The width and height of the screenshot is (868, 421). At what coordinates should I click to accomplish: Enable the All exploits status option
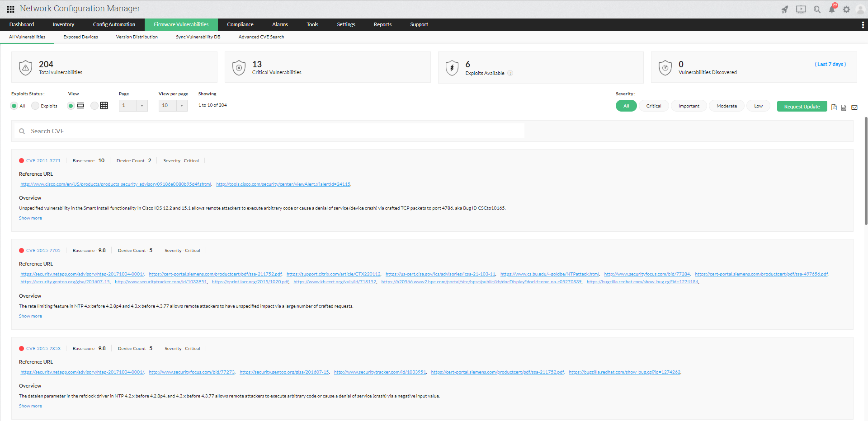[x=14, y=106]
